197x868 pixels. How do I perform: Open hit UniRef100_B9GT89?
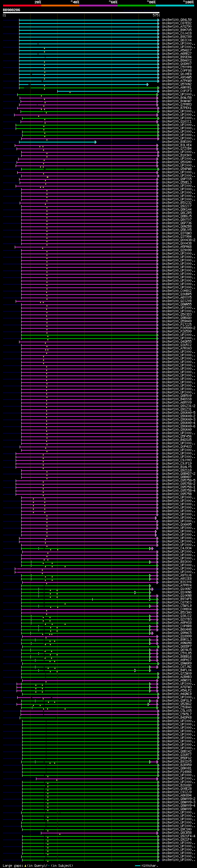click(177, 37)
